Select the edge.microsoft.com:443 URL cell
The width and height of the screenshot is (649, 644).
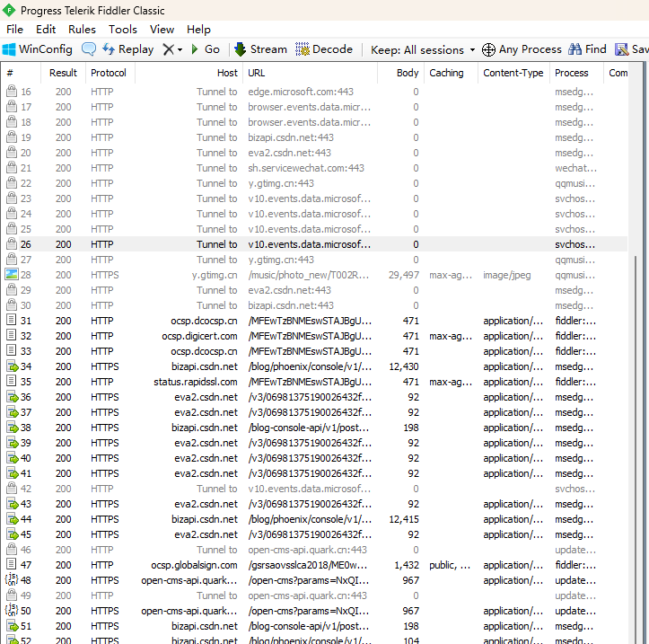coord(301,92)
